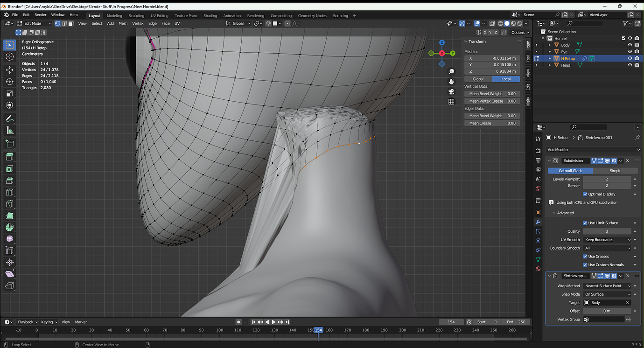Hide the Head object in outliner
644x348 pixels.
pos(630,65)
